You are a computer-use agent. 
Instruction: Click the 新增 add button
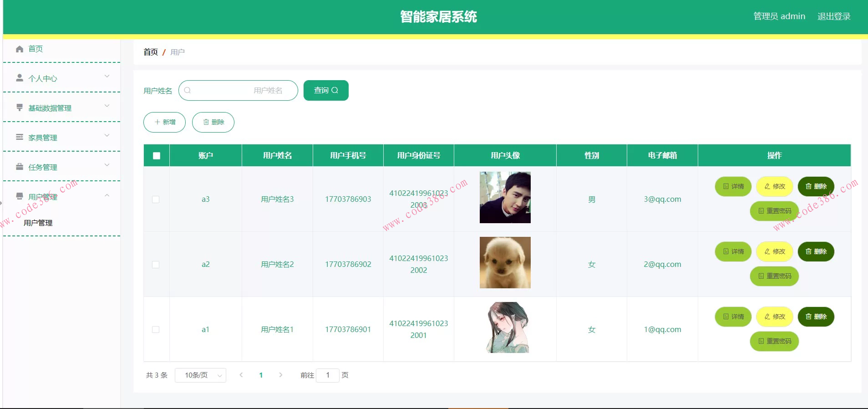164,122
